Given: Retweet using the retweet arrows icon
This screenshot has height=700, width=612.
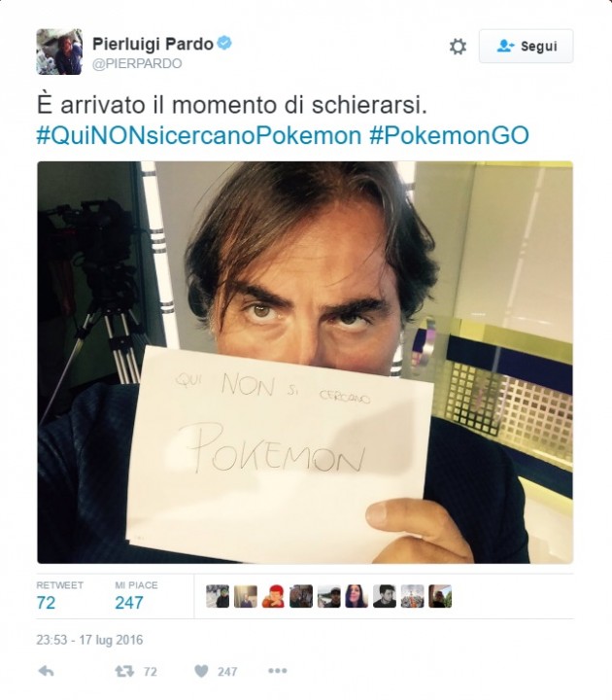Looking at the screenshot, I should pyautogui.click(x=124, y=671).
